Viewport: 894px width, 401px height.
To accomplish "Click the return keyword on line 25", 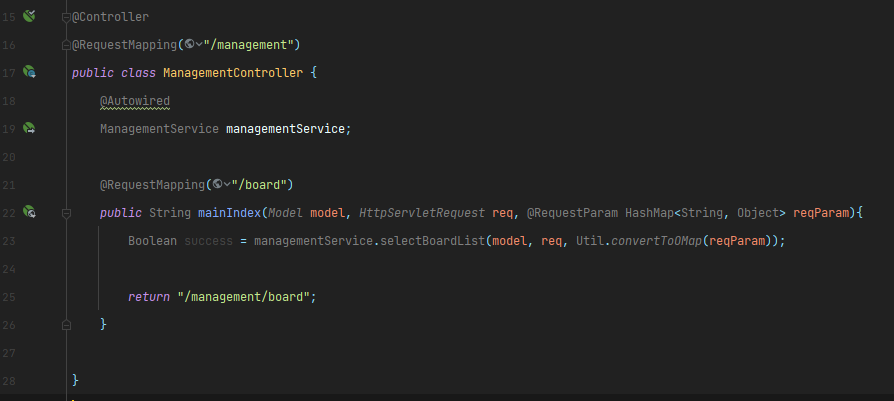I will (149, 297).
